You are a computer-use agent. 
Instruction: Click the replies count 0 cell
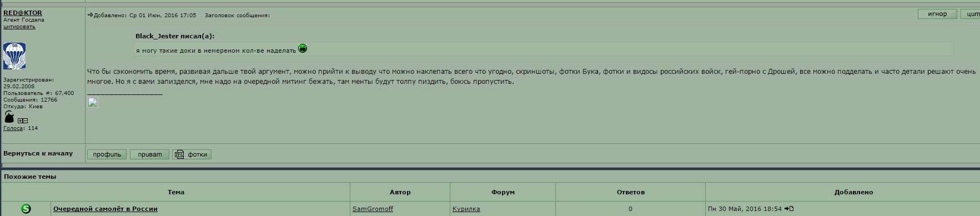pyautogui.click(x=630, y=209)
